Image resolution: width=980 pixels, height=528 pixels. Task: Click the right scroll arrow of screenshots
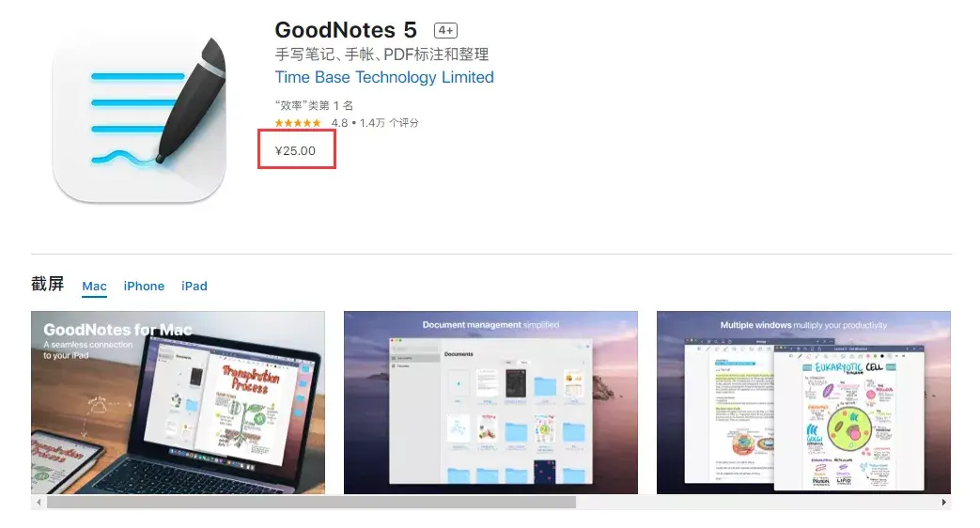pyautogui.click(x=943, y=502)
